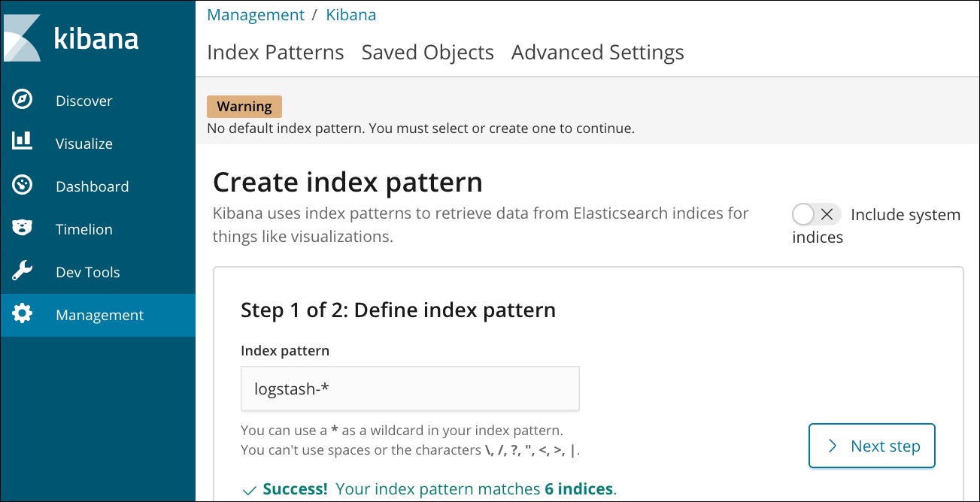980x502 pixels.
Task: Click the Index pattern text field
Action: click(x=410, y=389)
